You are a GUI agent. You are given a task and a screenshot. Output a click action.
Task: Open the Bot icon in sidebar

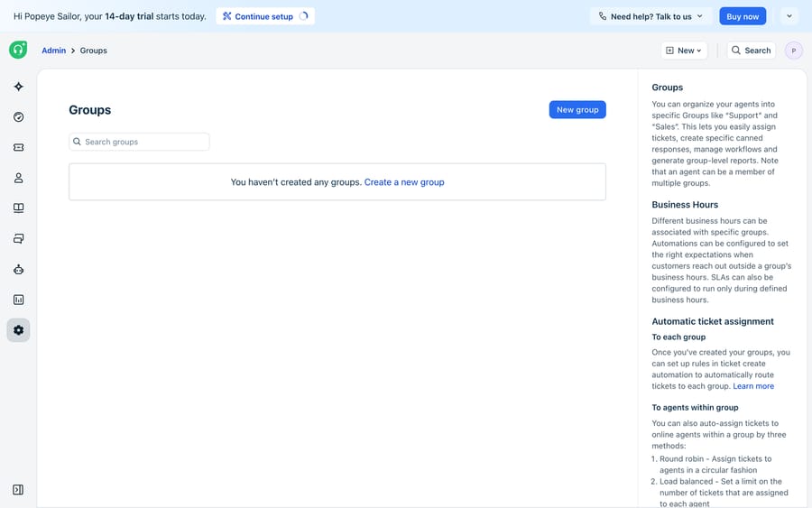[x=19, y=269]
